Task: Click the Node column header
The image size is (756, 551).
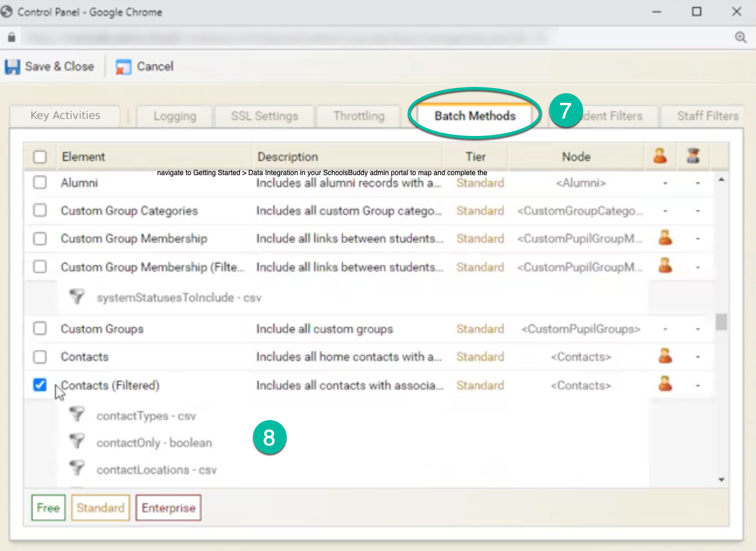Action: [576, 156]
